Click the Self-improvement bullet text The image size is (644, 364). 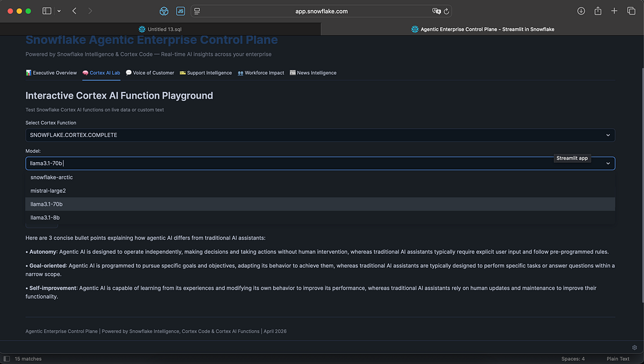coord(311,292)
